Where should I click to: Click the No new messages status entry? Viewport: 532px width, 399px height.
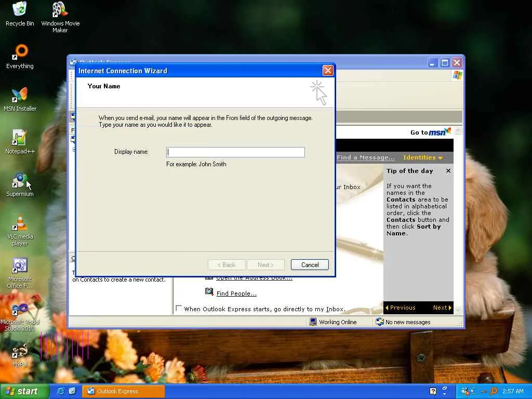tap(403, 322)
